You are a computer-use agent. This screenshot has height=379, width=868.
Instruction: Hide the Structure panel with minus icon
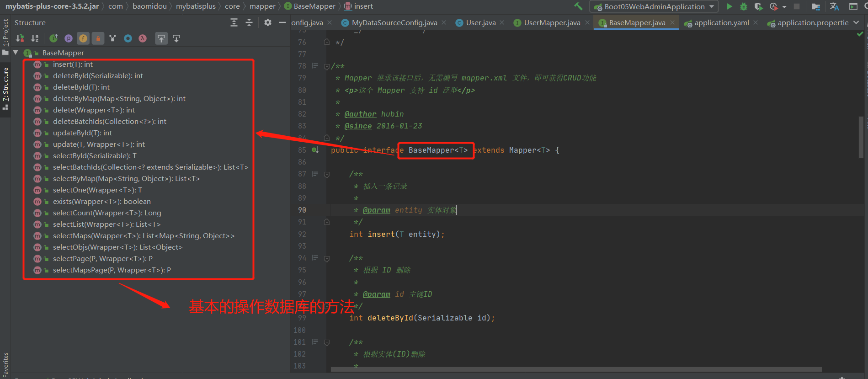point(282,22)
